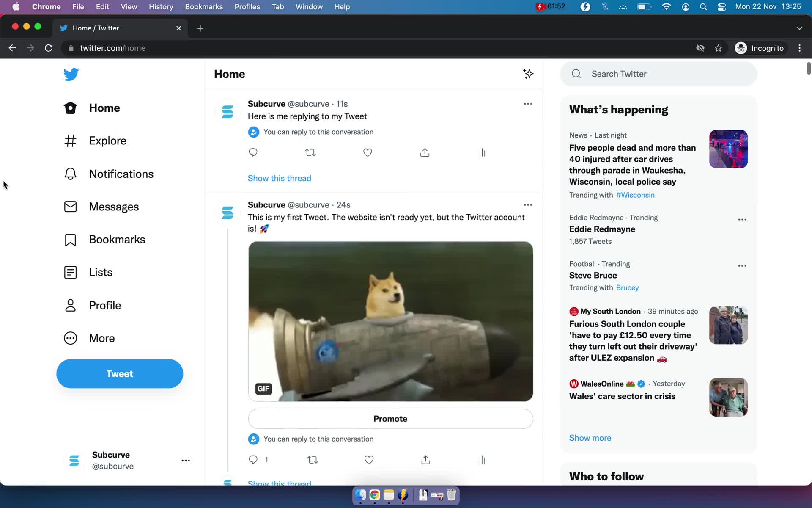Click Subcurve avatar on the 24s tweet

[x=228, y=213]
